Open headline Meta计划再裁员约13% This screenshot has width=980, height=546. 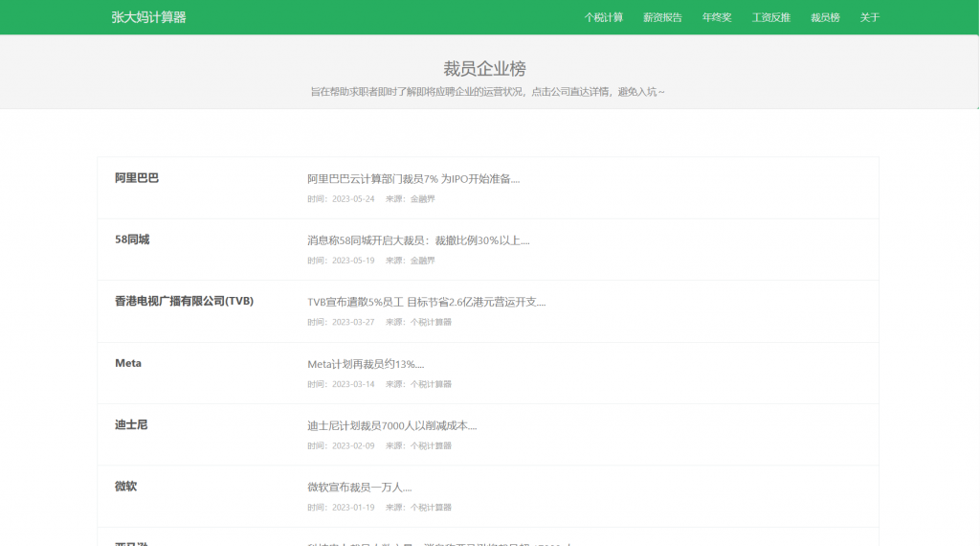coord(366,364)
